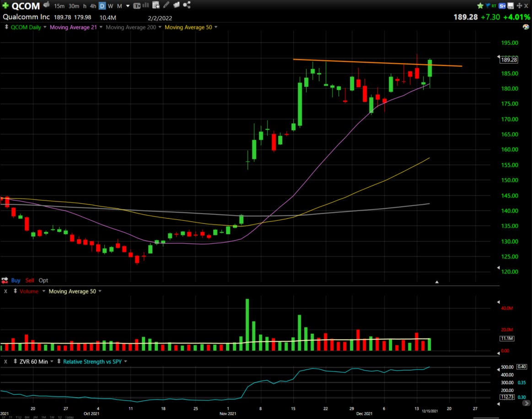
Task: Open the color palette icon
Action: (526, 27)
